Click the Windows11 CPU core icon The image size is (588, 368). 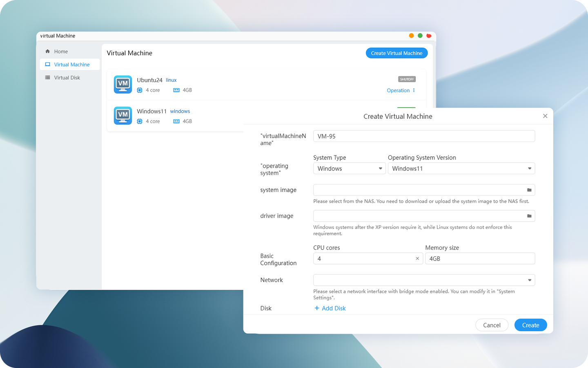[140, 121]
